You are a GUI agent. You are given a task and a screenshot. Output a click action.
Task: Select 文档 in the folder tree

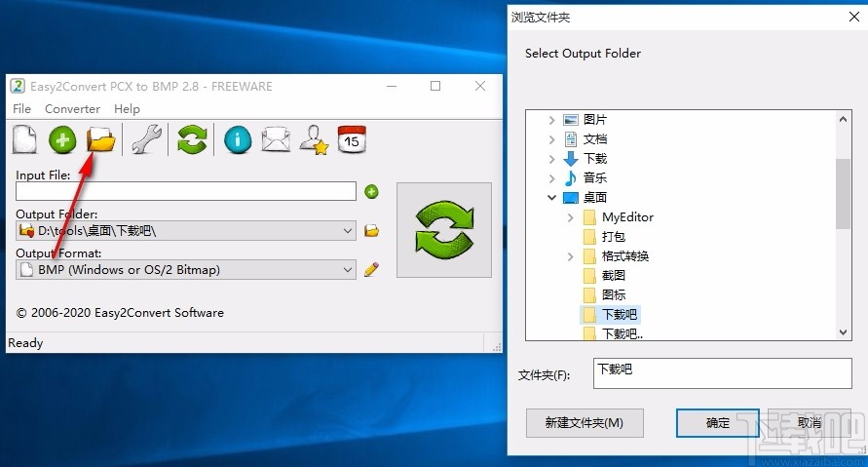[x=595, y=139]
